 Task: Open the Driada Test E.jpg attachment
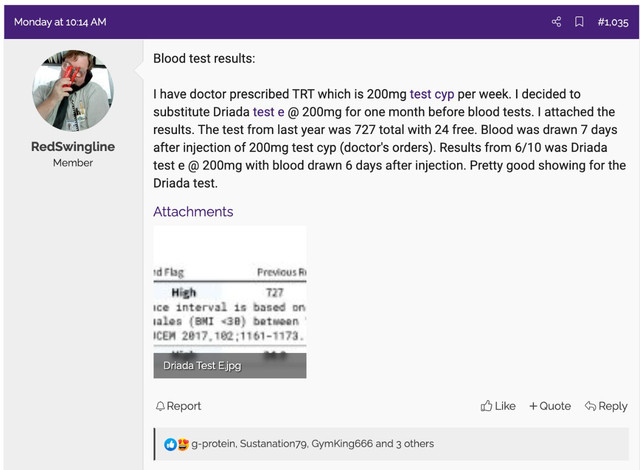[229, 302]
